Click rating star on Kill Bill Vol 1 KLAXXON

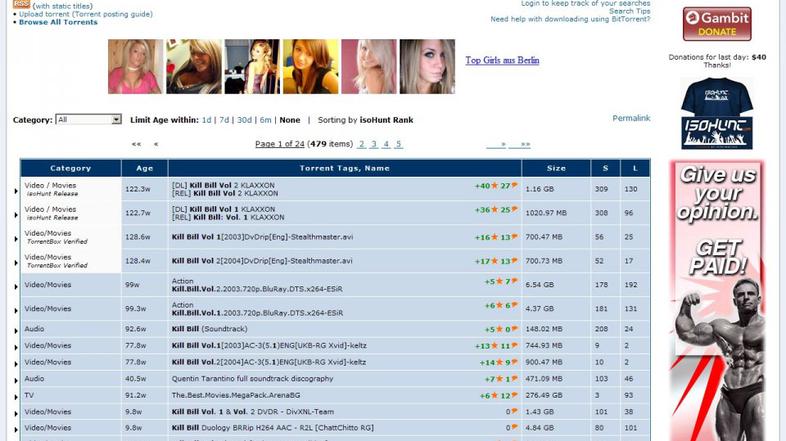pos(495,209)
